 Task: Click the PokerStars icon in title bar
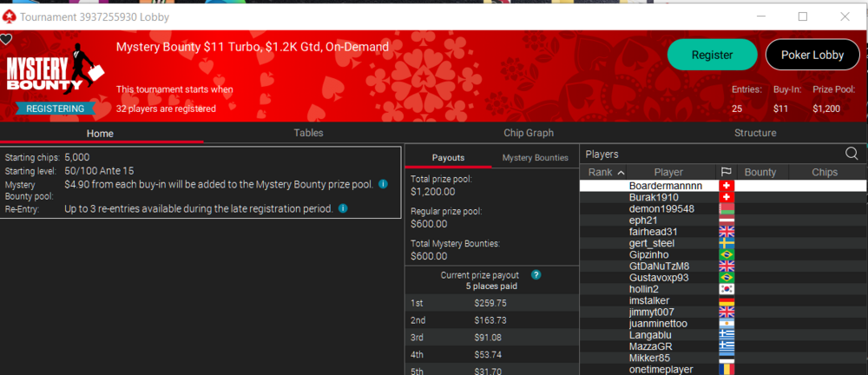pyautogui.click(x=9, y=16)
